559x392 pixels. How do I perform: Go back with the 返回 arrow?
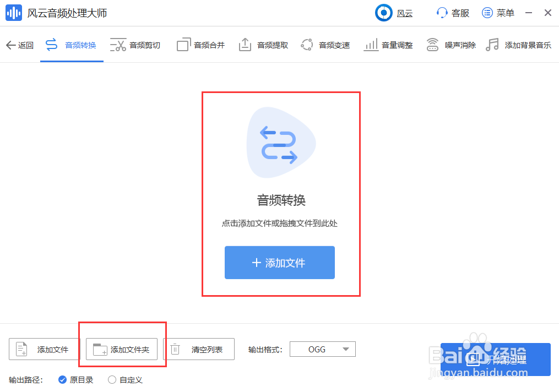pos(10,45)
